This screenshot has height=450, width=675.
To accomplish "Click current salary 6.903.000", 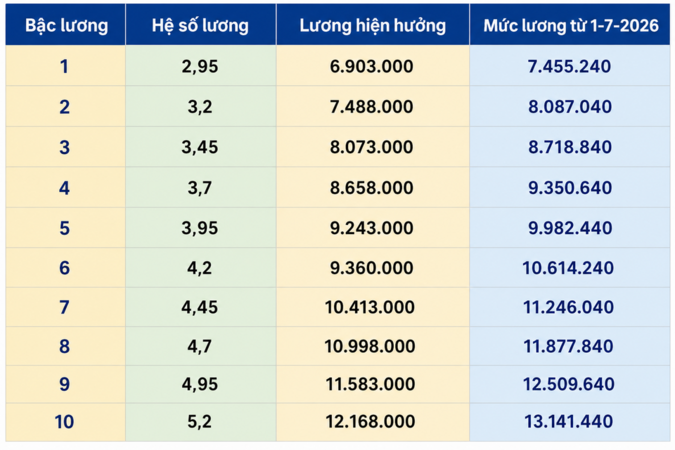I will pos(373,66).
